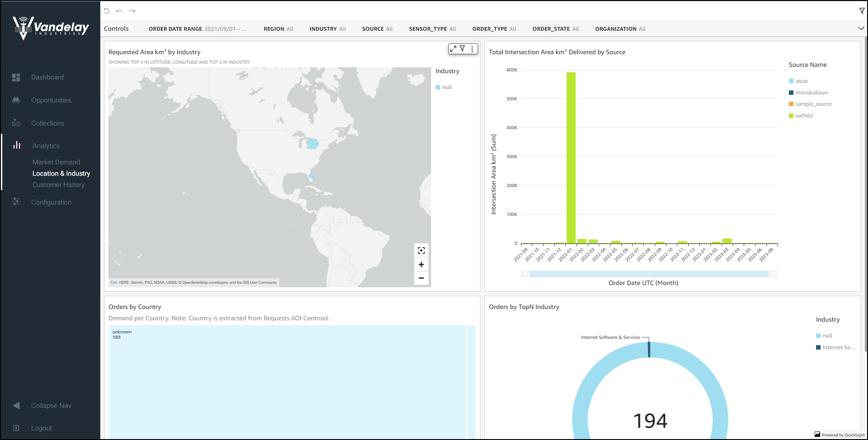Image resolution: width=868 pixels, height=440 pixels.
Task: Open the Source filter dropdown
Action: click(x=377, y=29)
